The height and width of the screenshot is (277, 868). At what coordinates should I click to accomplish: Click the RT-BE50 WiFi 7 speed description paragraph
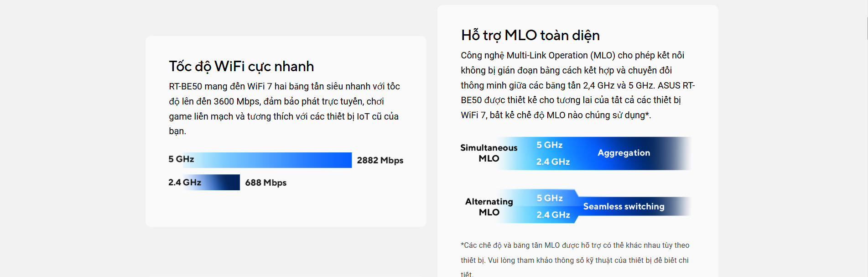tap(284, 109)
